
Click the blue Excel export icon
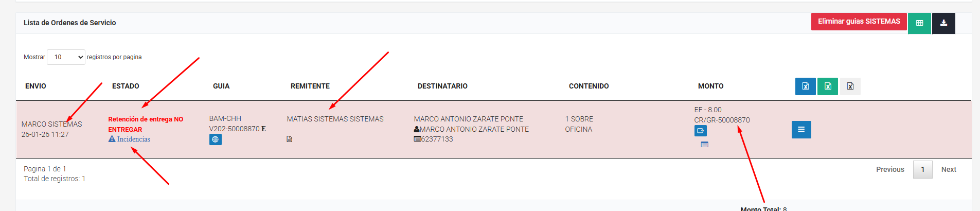click(x=805, y=86)
